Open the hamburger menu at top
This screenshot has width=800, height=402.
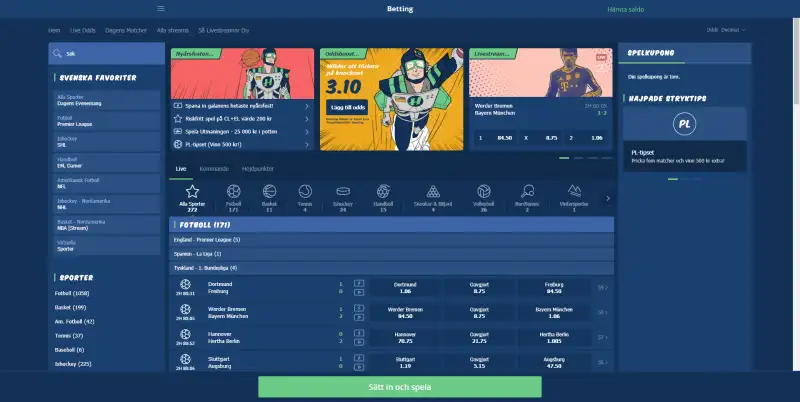161,9
